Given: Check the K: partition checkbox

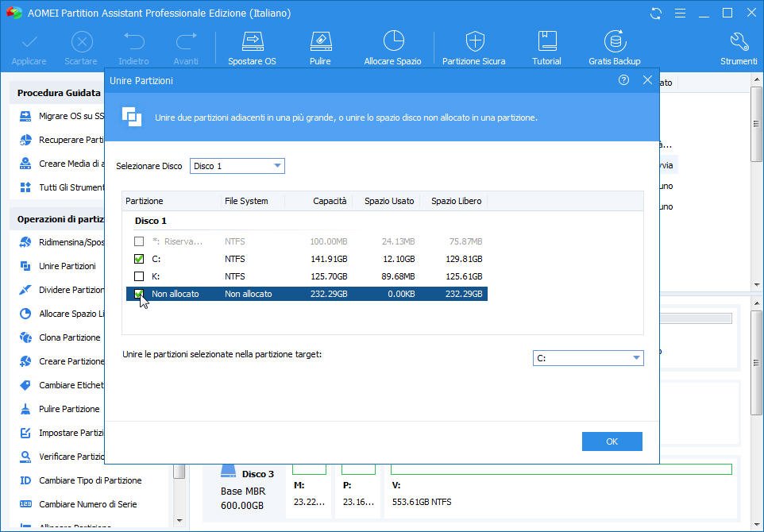Looking at the screenshot, I should [139, 276].
